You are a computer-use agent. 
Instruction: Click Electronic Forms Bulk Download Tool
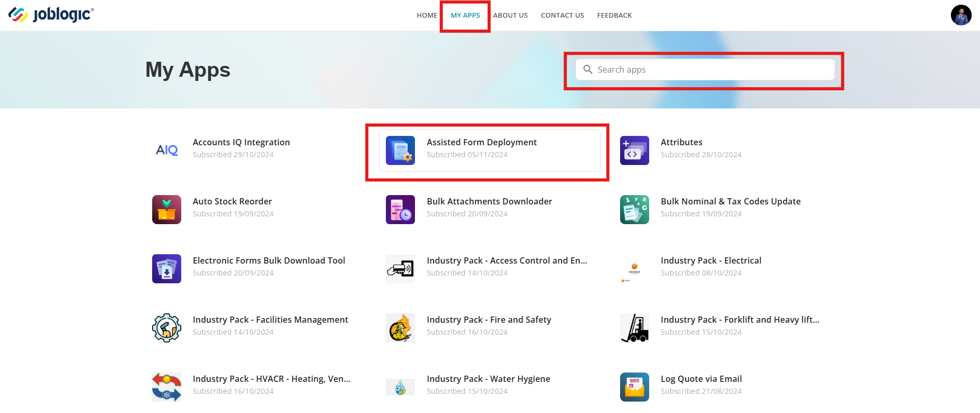pyautogui.click(x=269, y=260)
